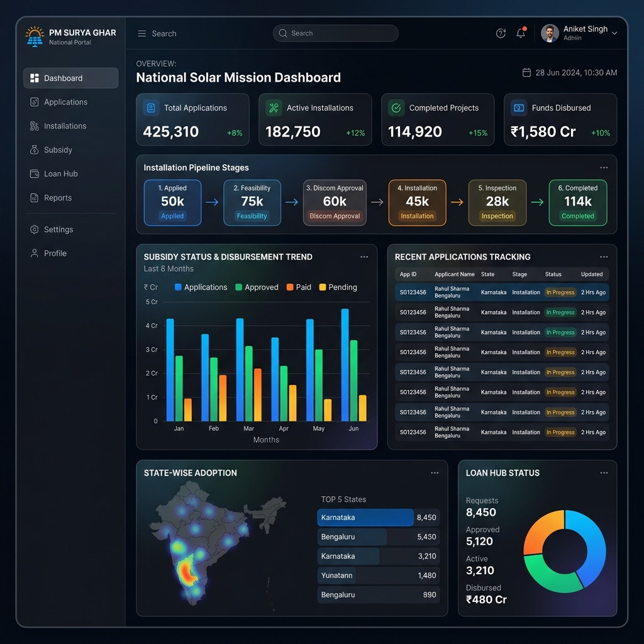Select the Bengaluru 5,450 bar
The height and width of the screenshot is (644, 644).
(378, 537)
